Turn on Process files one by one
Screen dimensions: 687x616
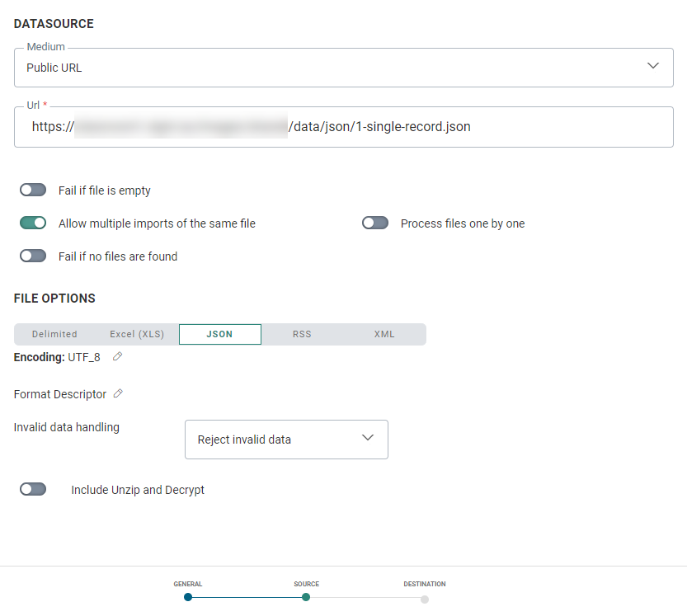(375, 223)
